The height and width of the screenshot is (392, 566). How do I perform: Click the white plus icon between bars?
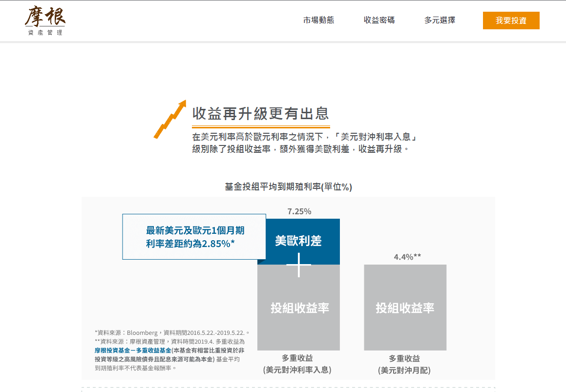click(298, 265)
